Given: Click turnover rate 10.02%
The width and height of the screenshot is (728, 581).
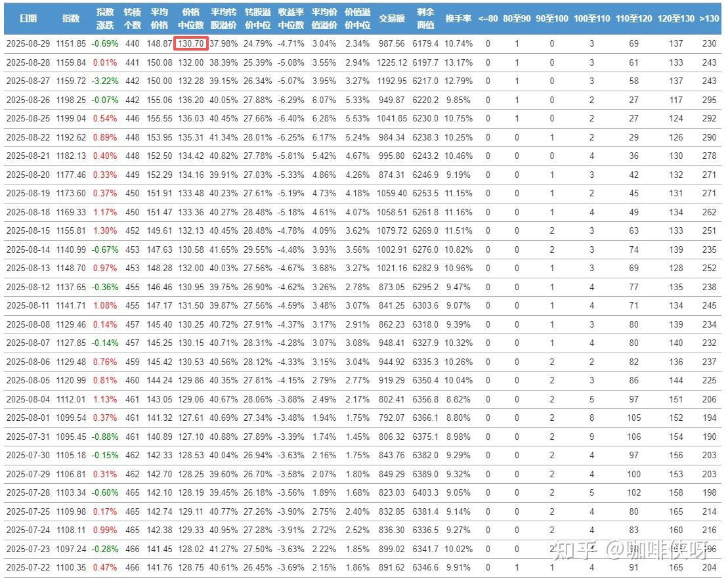Looking at the screenshot, I should coord(458,549).
